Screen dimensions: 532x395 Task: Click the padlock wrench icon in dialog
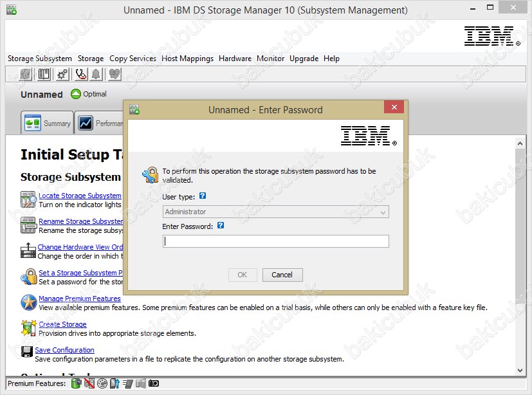click(x=150, y=175)
